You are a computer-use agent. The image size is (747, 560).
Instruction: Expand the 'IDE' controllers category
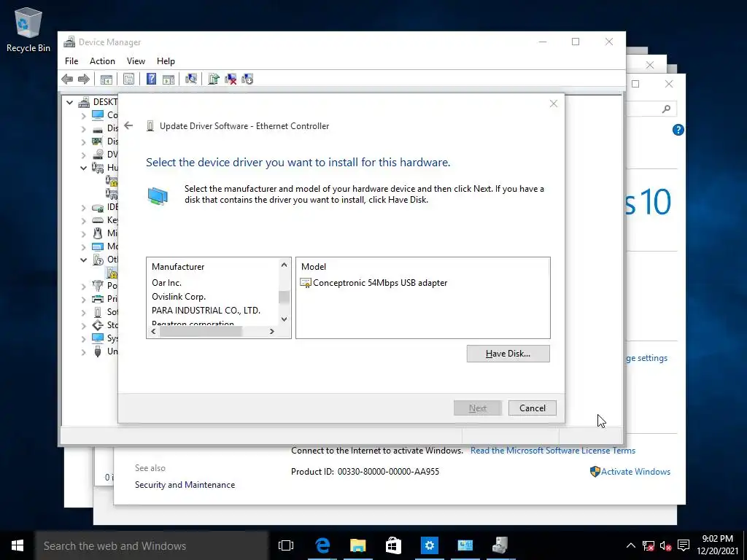83,208
